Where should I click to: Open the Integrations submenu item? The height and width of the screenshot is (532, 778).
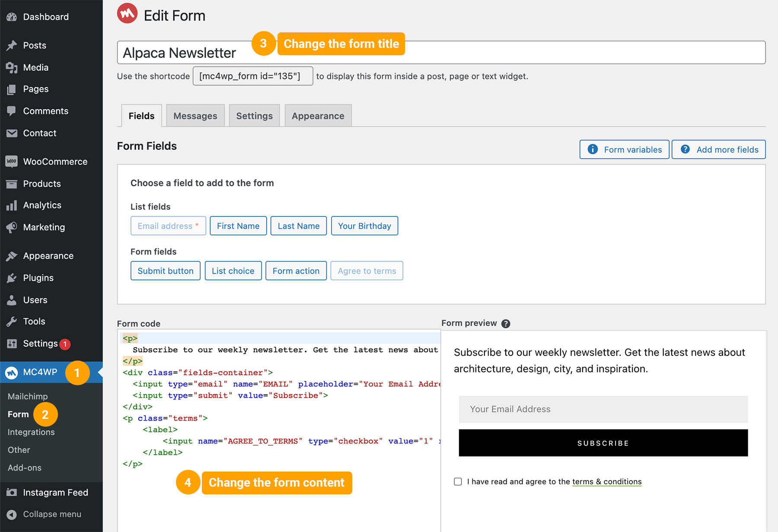pyautogui.click(x=31, y=432)
